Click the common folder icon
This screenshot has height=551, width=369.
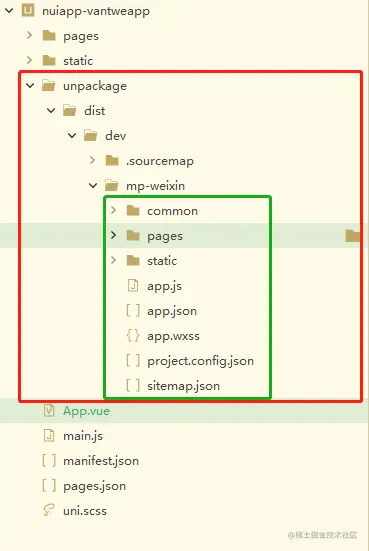pos(133,210)
